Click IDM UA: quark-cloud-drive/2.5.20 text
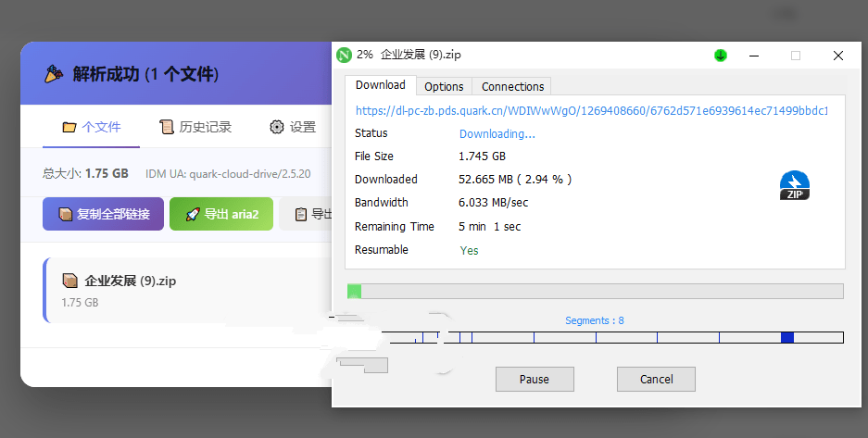Image resolution: width=868 pixels, height=438 pixels. [228, 174]
